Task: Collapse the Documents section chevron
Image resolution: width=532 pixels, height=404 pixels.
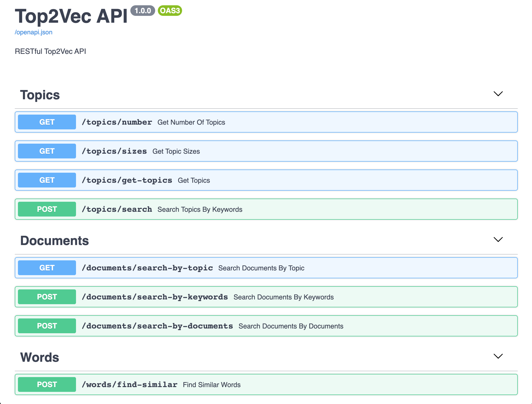Action: coord(498,239)
